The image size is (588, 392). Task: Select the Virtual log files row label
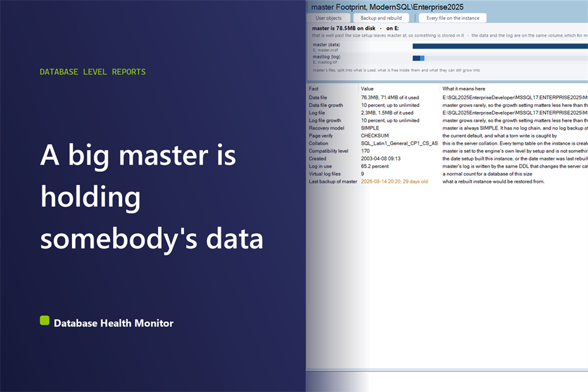pyautogui.click(x=325, y=174)
